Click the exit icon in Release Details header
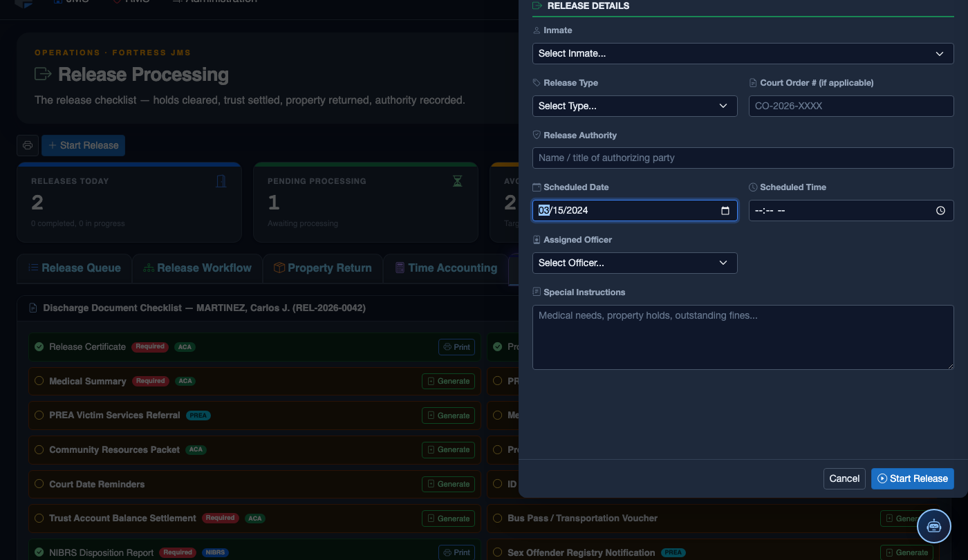The height and width of the screenshot is (560, 968). click(x=537, y=6)
